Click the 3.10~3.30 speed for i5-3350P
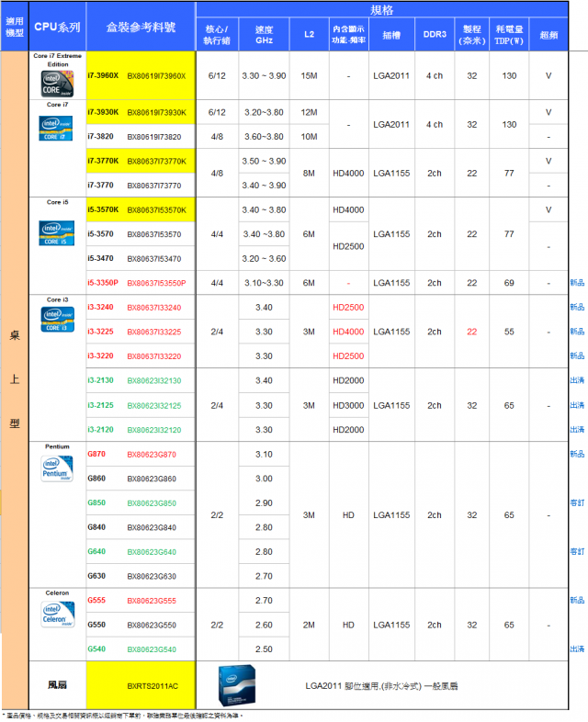The height and width of the screenshot is (722, 588). pyautogui.click(x=264, y=283)
